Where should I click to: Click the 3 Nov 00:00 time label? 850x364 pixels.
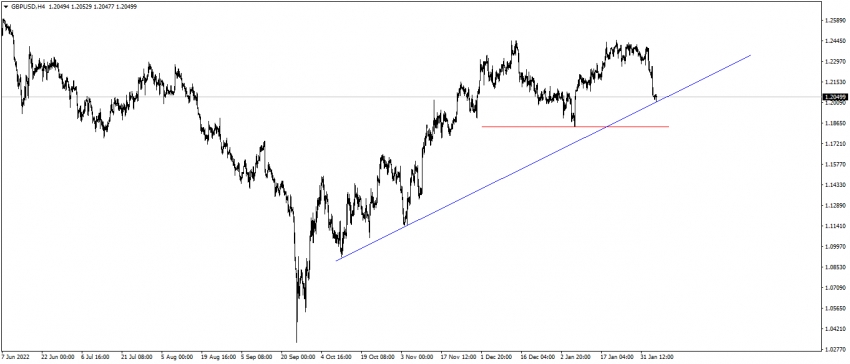click(417, 357)
